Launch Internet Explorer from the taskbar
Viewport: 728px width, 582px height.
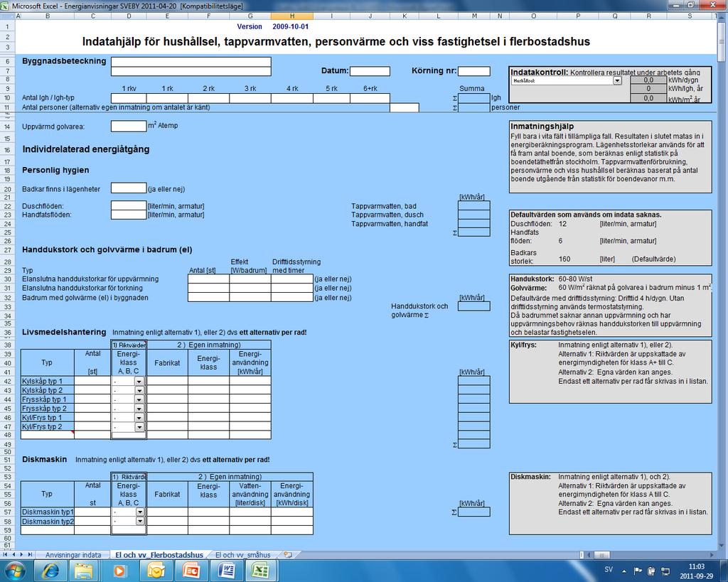(50, 571)
